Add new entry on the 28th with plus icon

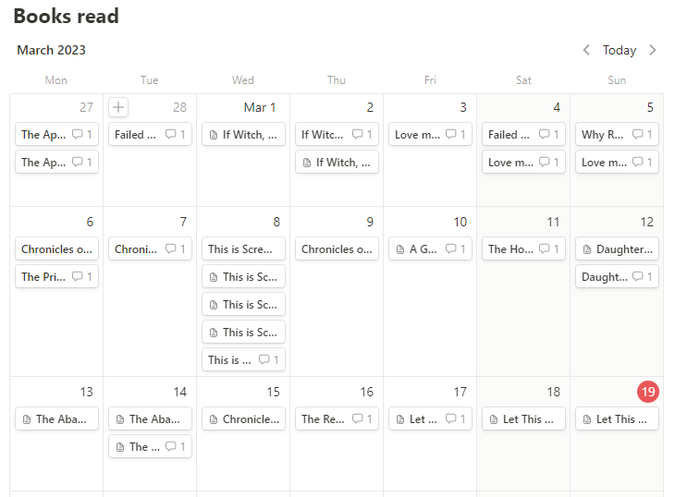pyautogui.click(x=118, y=107)
